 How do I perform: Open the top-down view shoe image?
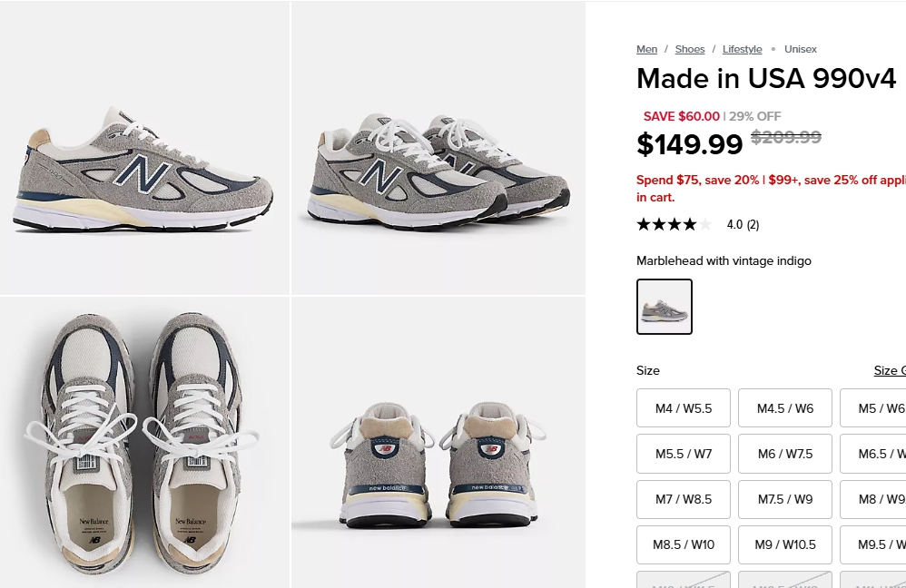(144, 443)
